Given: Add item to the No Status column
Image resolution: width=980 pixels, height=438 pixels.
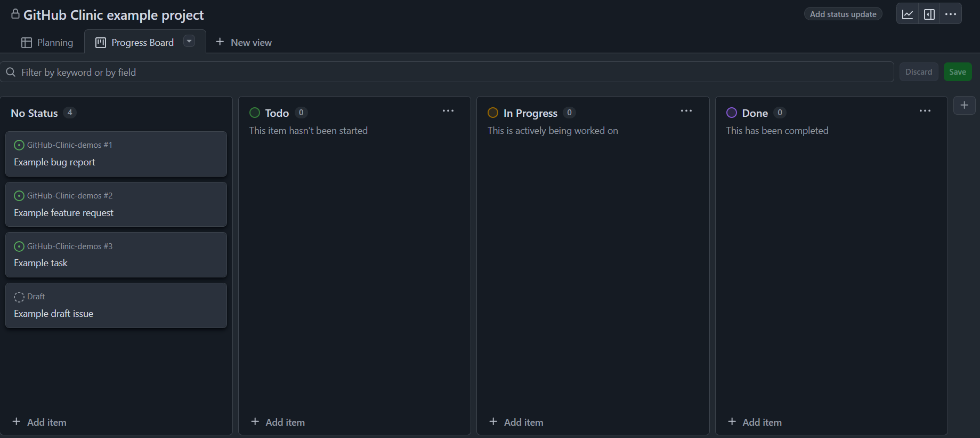Looking at the screenshot, I should pyautogui.click(x=39, y=422).
